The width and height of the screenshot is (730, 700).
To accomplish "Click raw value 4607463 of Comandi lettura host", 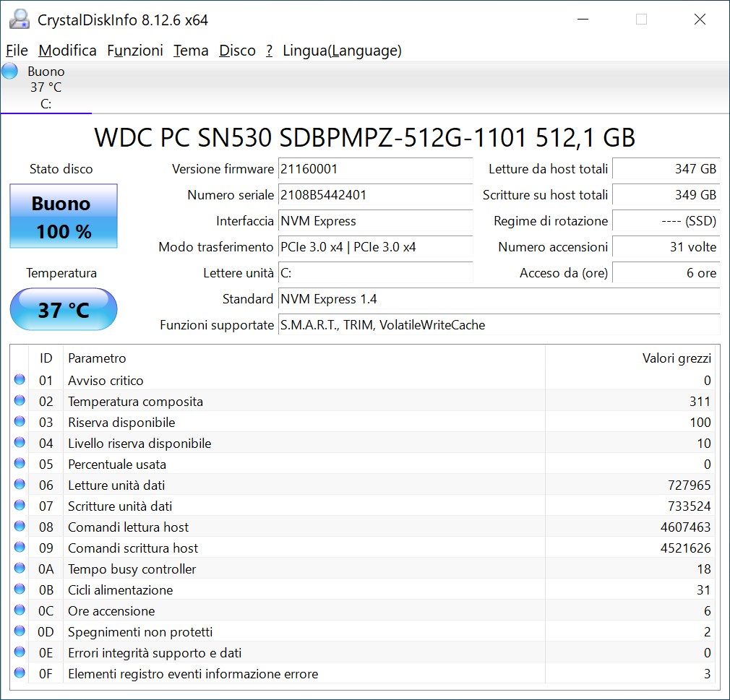I will (685, 527).
